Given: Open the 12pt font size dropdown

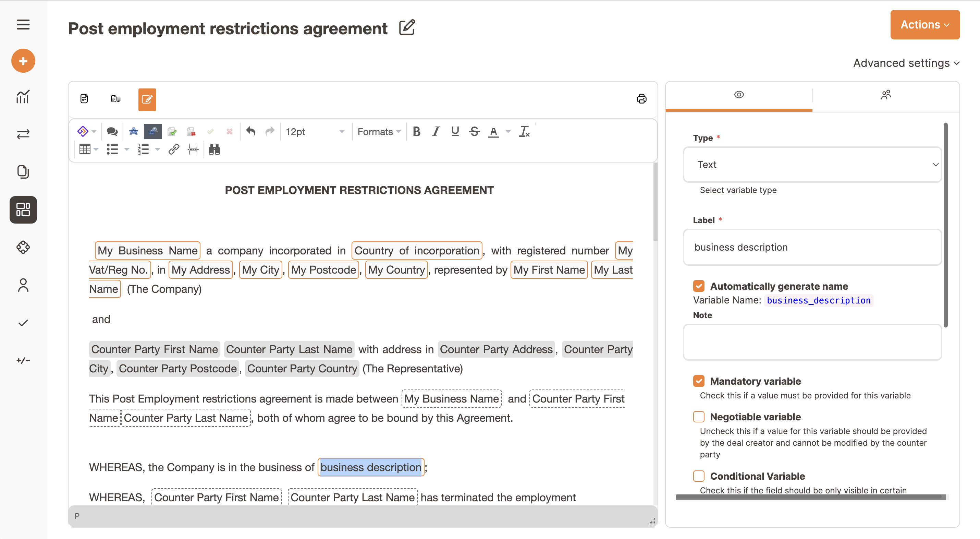Looking at the screenshot, I should [315, 132].
